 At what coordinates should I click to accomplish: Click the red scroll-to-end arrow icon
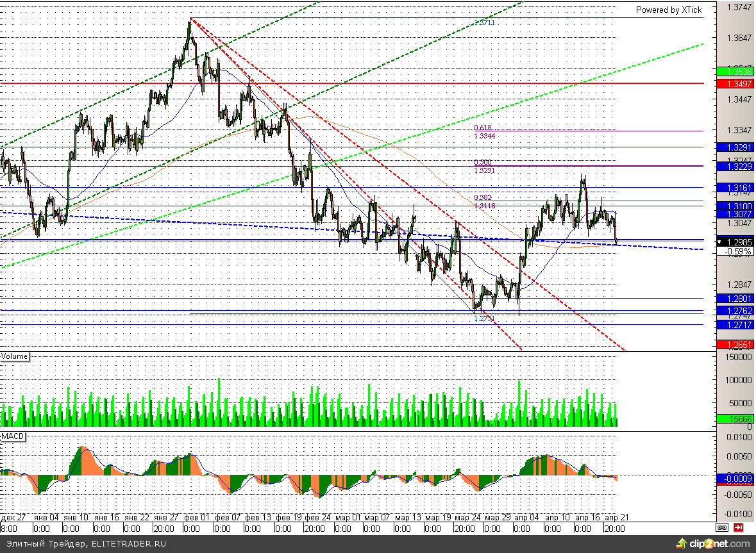(738, 527)
